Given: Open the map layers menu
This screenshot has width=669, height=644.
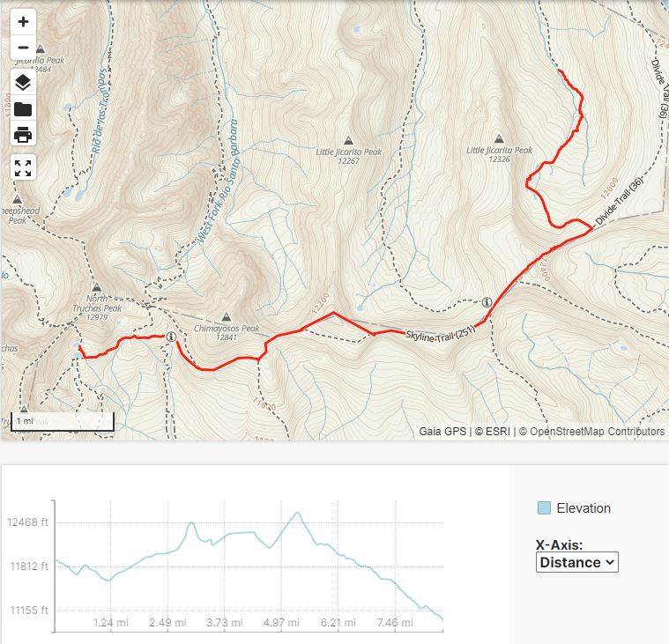Looking at the screenshot, I should tap(23, 84).
